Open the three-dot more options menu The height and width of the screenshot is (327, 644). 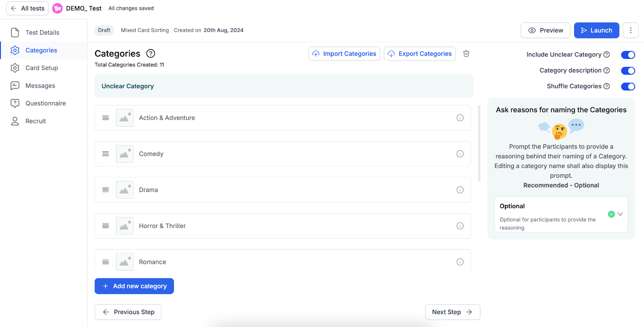tap(630, 30)
